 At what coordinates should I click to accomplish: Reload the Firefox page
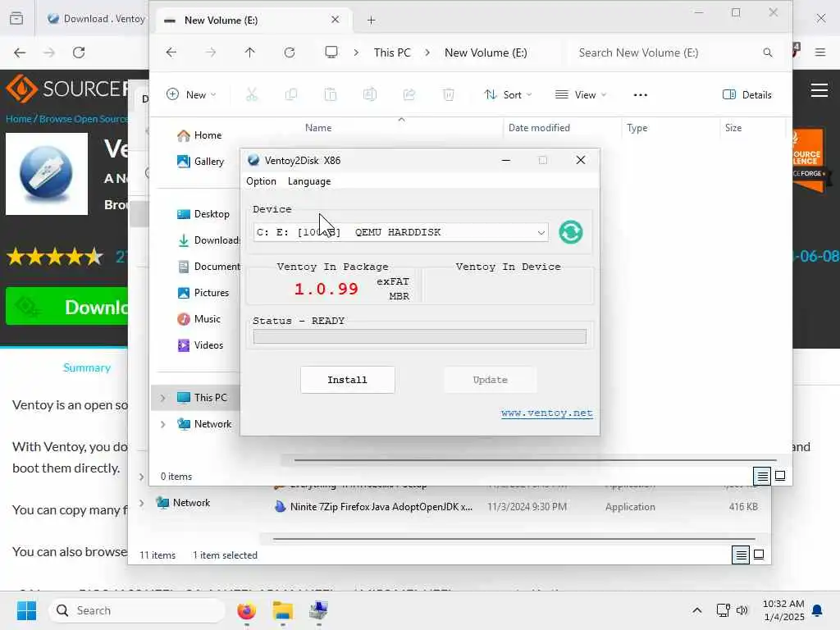coord(79,52)
